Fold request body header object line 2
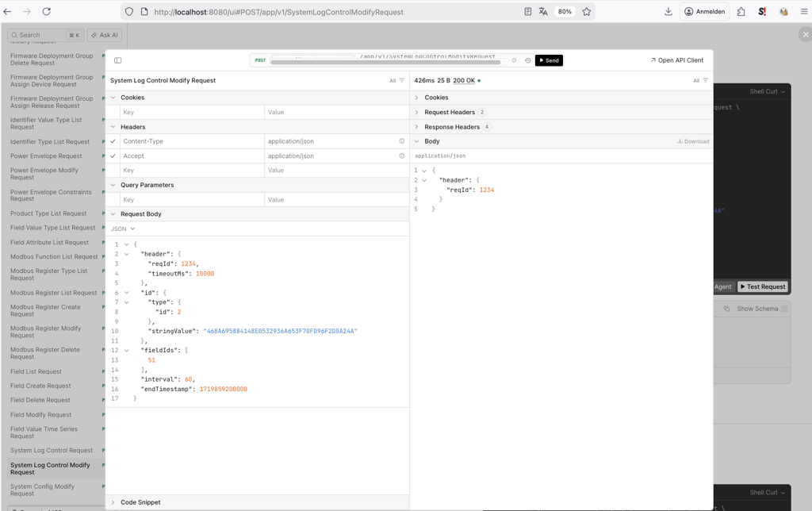812x511 pixels. 126,254
